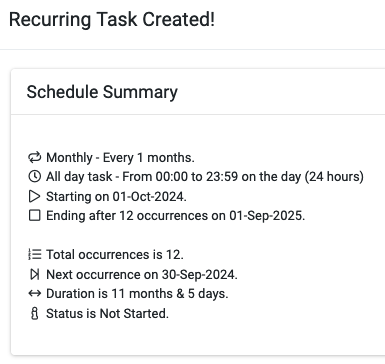Click the Schedule Summary card title
This screenshot has width=385, height=364.
click(102, 92)
